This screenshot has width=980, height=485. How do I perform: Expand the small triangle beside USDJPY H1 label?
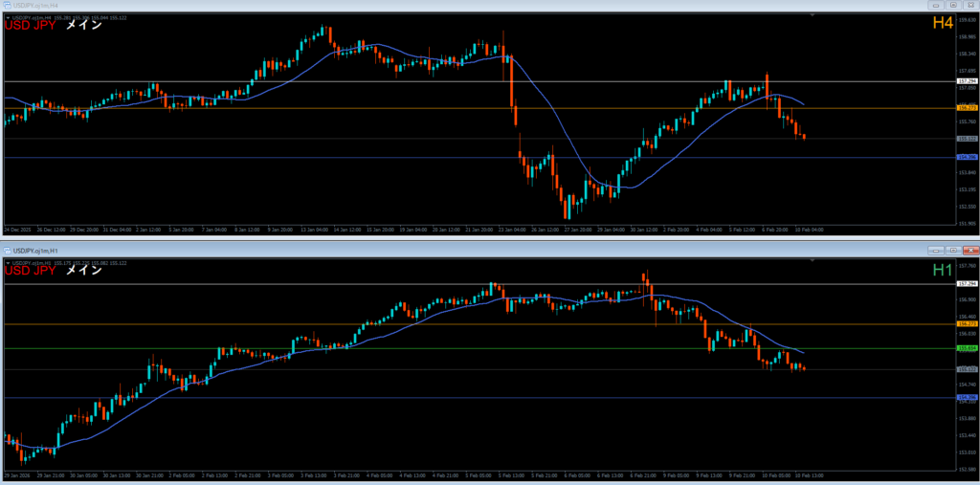(6, 262)
